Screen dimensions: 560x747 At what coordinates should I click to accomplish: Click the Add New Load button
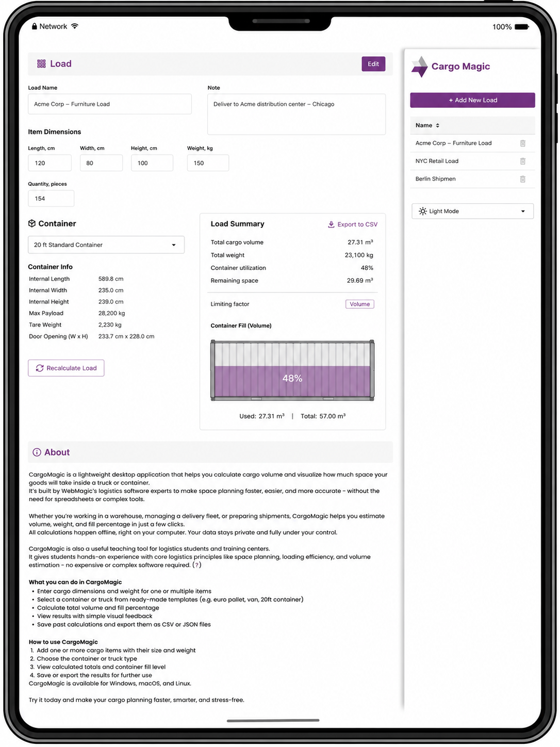pyautogui.click(x=472, y=100)
